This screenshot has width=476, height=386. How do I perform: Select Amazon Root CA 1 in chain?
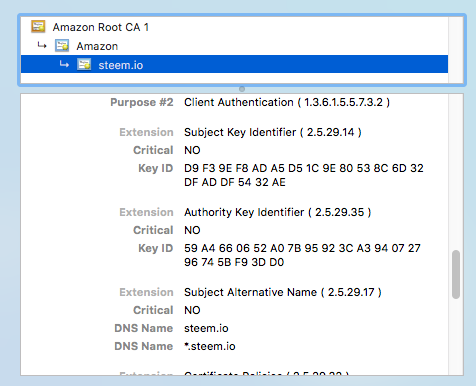point(234,27)
